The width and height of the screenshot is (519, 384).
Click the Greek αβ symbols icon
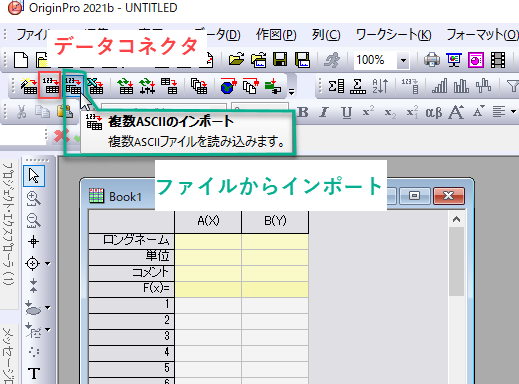[x=434, y=113]
